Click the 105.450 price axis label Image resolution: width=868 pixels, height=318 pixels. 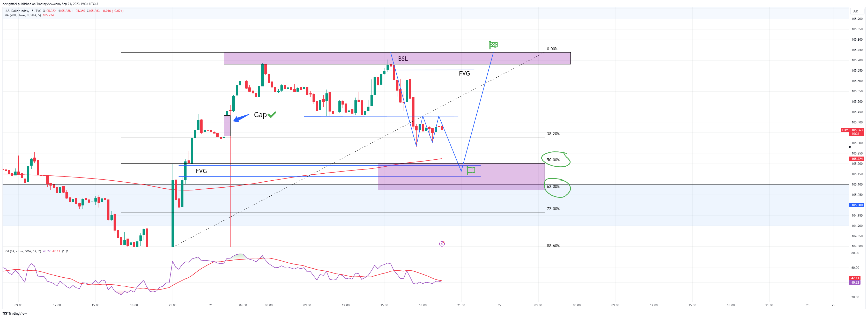pyautogui.click(x=857, y=112)
